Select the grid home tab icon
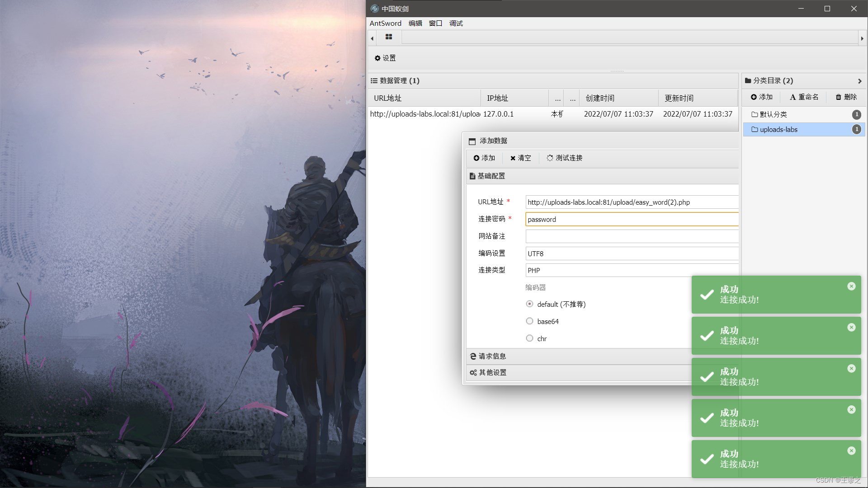 (388, 37)
